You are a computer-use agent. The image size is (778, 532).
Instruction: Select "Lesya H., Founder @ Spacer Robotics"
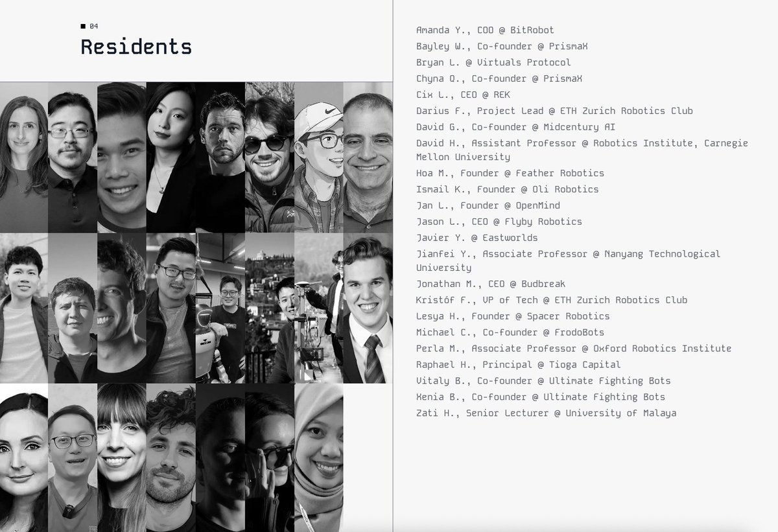pyautogui.click(x=513, y=316)
